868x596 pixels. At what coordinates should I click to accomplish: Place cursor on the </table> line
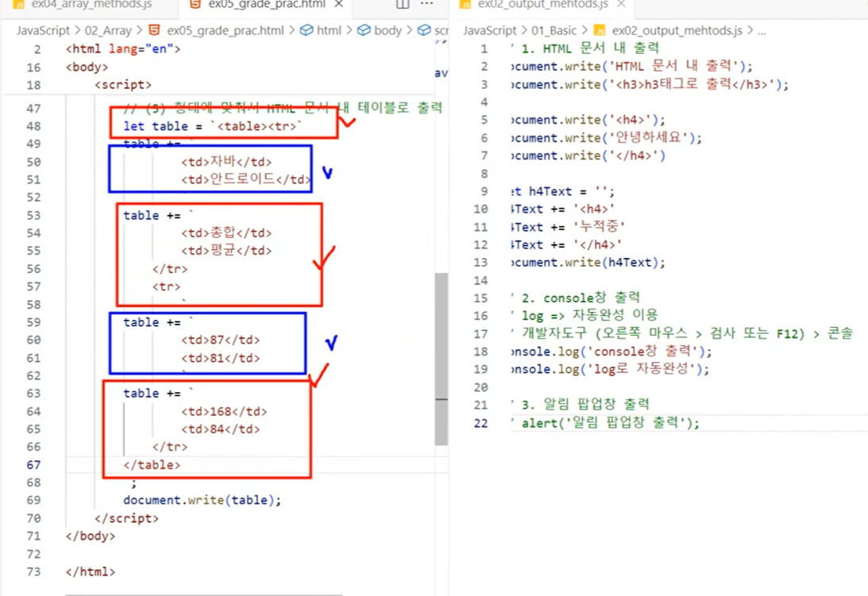click(152, 465)
